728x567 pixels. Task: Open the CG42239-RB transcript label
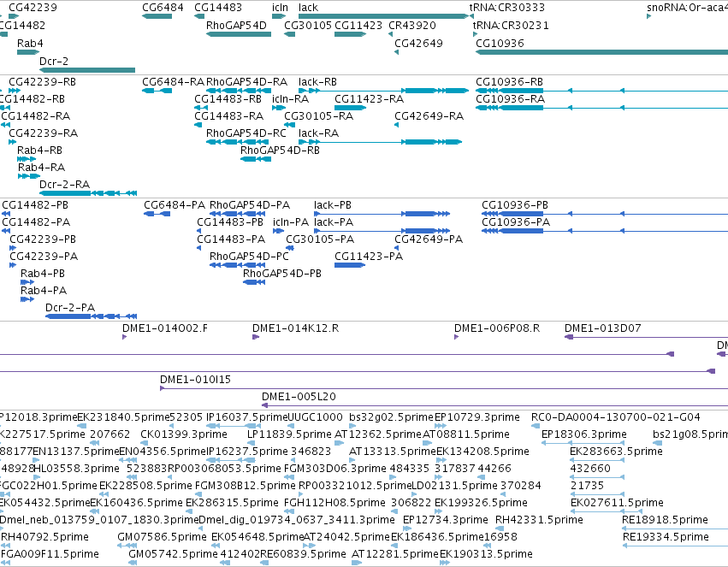coord(42,82)
